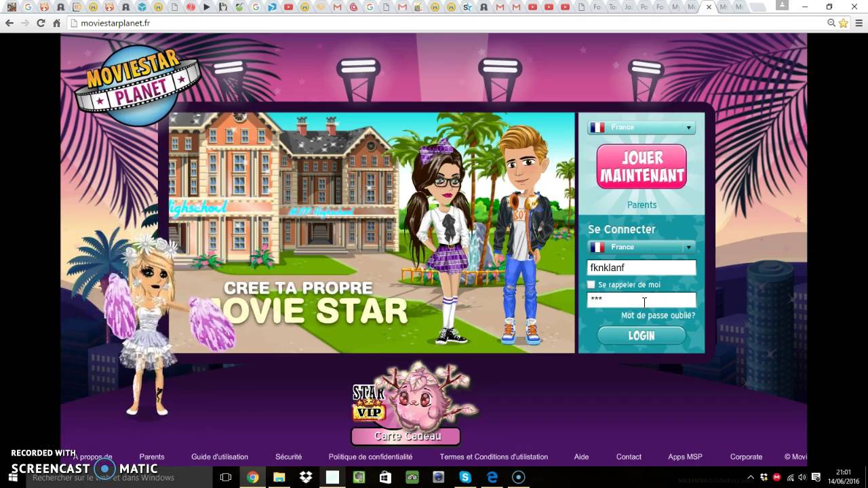This screenshot has height=488, width=868.
Task: Click the browser forward arrow
Action: (25, 23)
